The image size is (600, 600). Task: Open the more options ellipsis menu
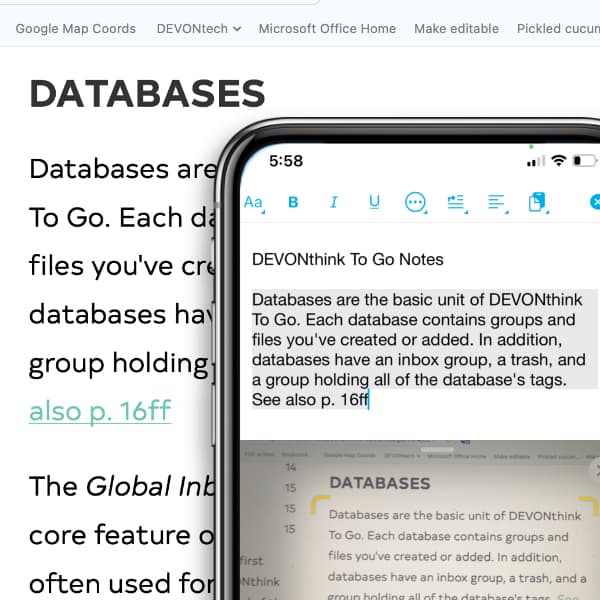[415, 202]
